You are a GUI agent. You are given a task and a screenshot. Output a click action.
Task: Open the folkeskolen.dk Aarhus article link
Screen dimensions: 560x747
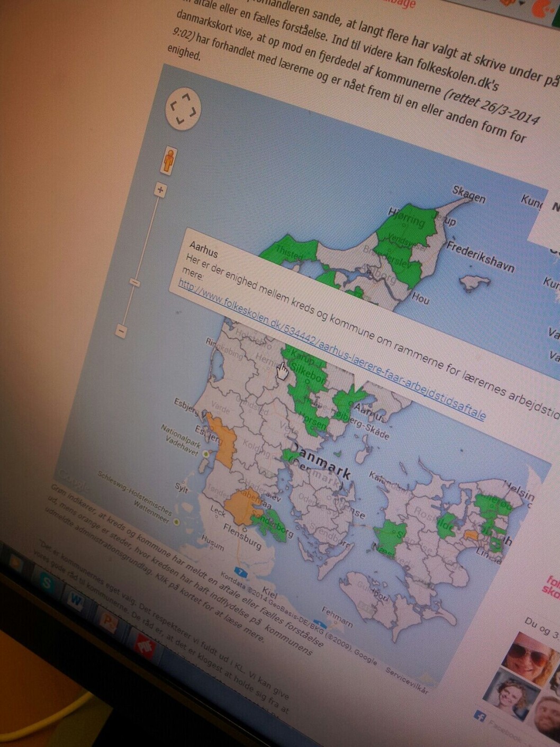click(332, 349)
